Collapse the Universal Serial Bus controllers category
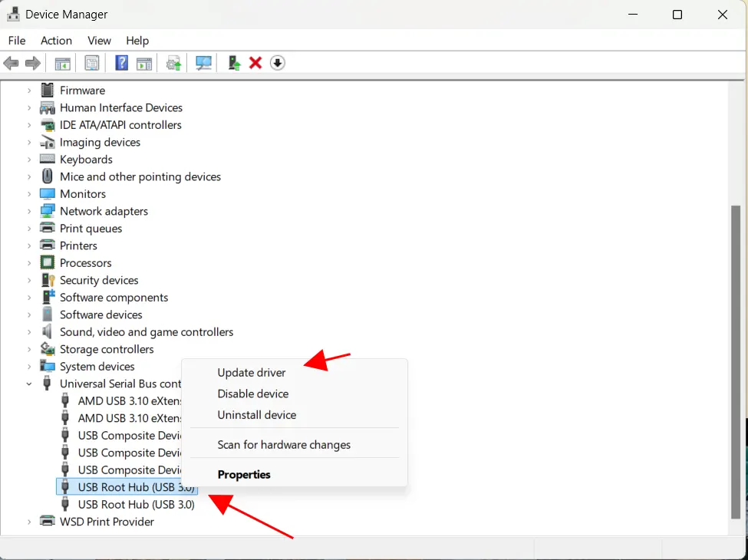Viewport: 748px width, 560px height. (29, 384)
